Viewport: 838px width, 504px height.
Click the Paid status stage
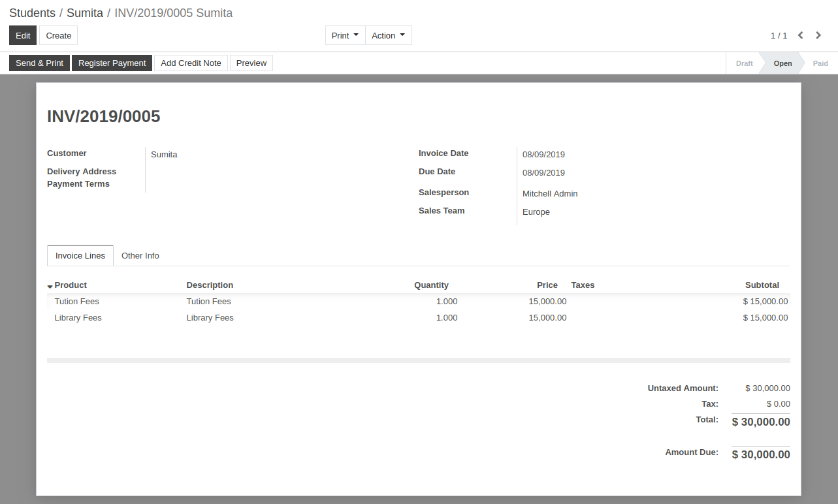820,63
